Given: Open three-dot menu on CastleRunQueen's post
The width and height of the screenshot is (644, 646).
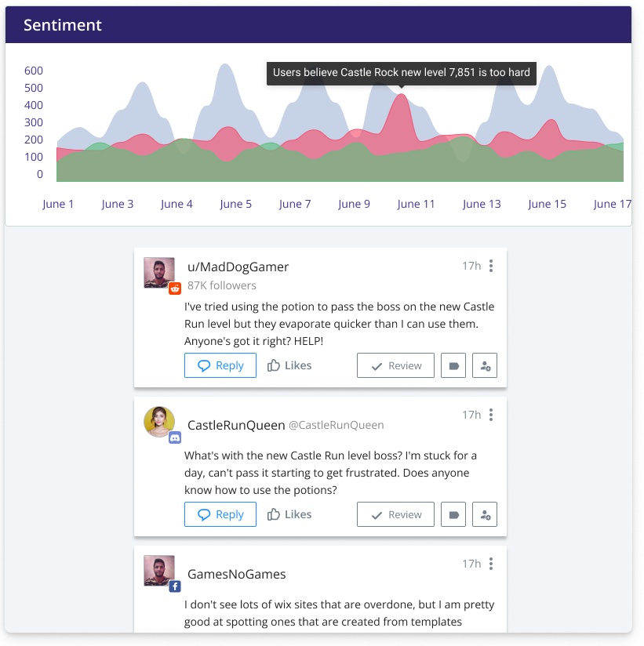Looking at the screenshot, I should [x=491, y=415].
